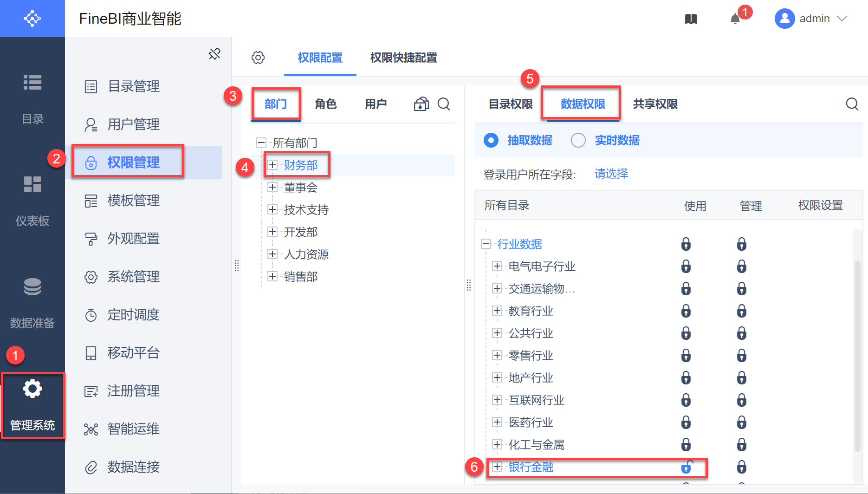
Task: Click the admin user avatar
Action: (x=784, y=19)
